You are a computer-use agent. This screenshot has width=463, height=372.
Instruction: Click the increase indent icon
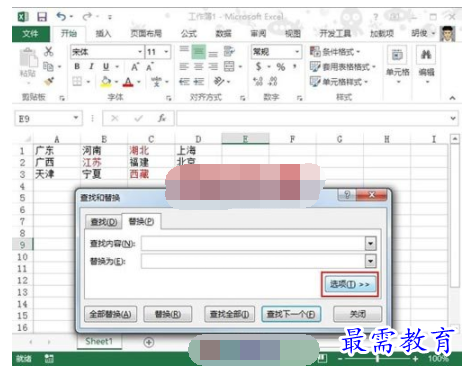coord(199,81)
